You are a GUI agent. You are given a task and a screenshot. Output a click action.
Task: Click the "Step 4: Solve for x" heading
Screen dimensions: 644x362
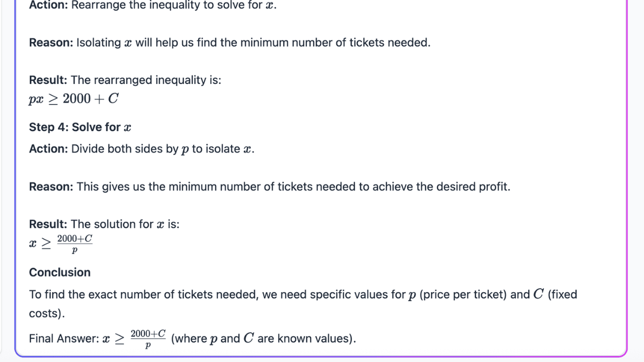click(x=80, y=127)
